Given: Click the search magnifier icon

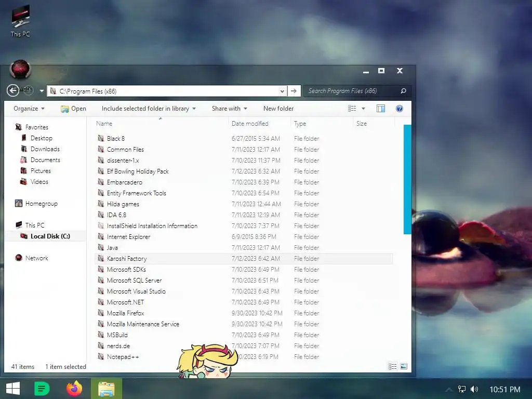Looking at the screenshot, I should tap(403, 91).
